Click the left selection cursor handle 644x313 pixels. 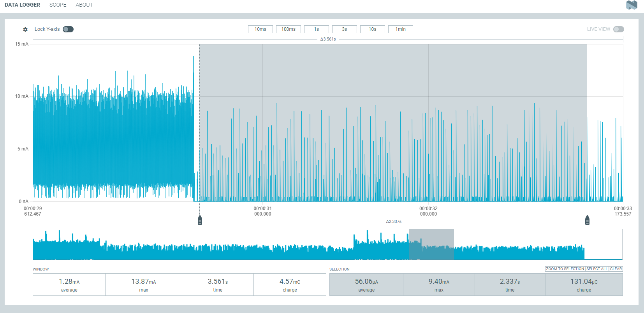[x=200, y=220]
